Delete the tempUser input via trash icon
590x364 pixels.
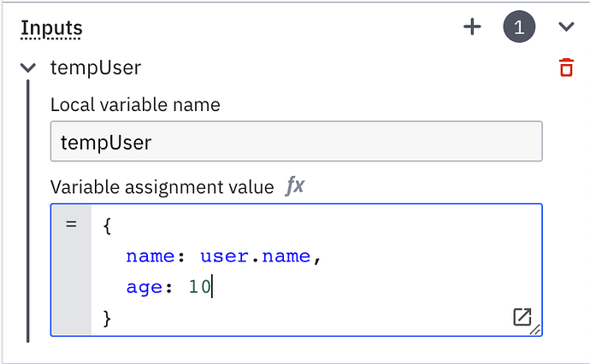click(x=565, y=68)
